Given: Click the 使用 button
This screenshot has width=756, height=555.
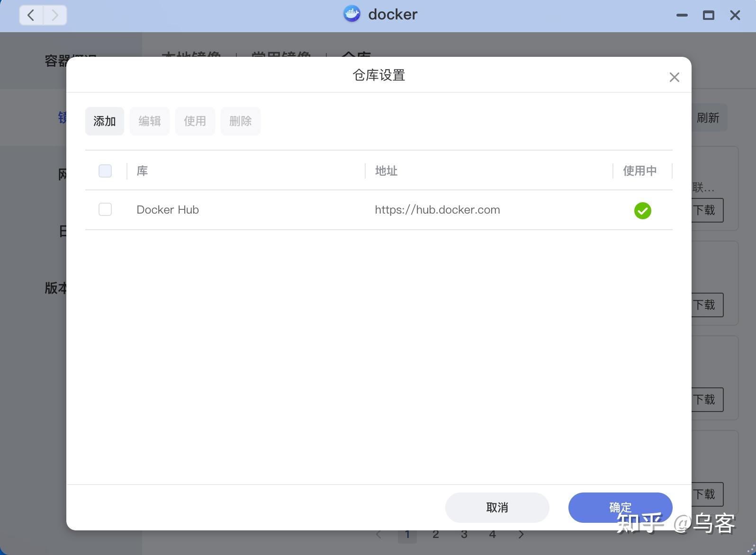Looking at the screenshot, I should pyautogui.click(x=195, y=121).
